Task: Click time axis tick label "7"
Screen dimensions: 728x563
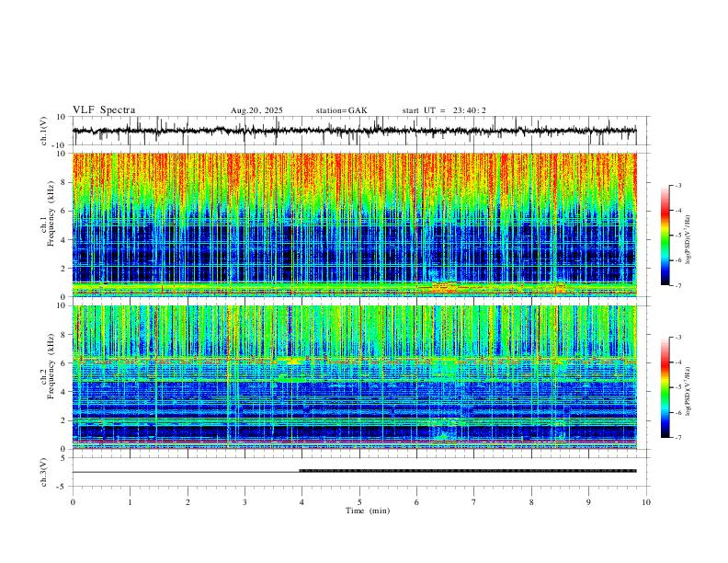Action: click(474, 502)
